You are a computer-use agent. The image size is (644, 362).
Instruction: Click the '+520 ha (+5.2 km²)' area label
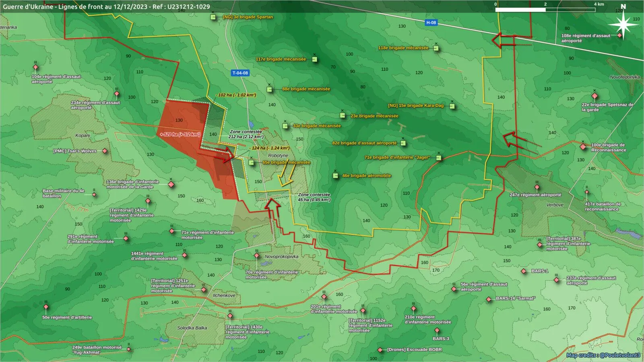[180, 134]
